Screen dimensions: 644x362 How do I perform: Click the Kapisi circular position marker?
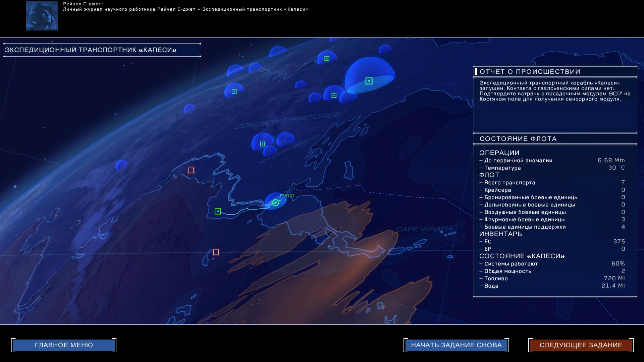[x=275, y=202]
